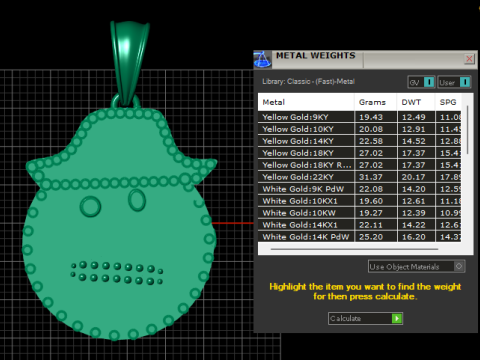
Task: Select the Yellow Gold:22KY row
Action: coord(360,177)
